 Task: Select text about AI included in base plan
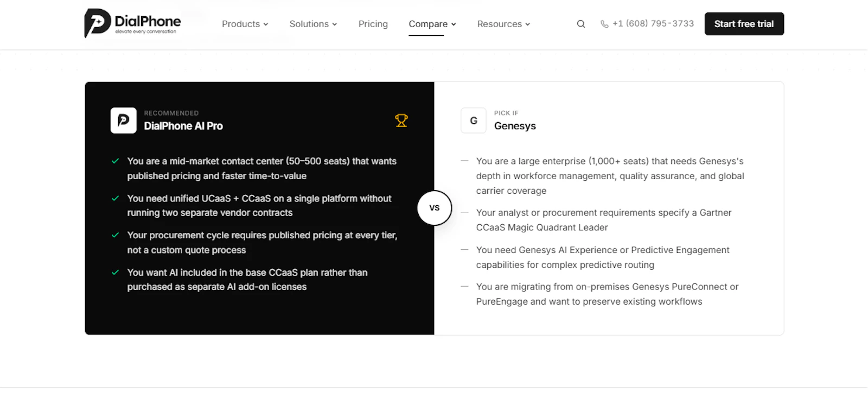(x=247, y=280)
